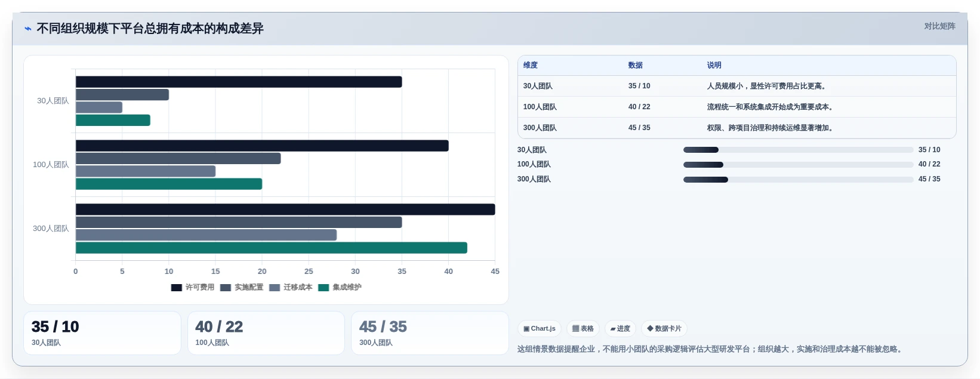Image resolution: width=980 pixels, height=379 pixels.
Task: Click the 100人团队 progress bar
Action: pyautogui.click(x=799, y=165)
